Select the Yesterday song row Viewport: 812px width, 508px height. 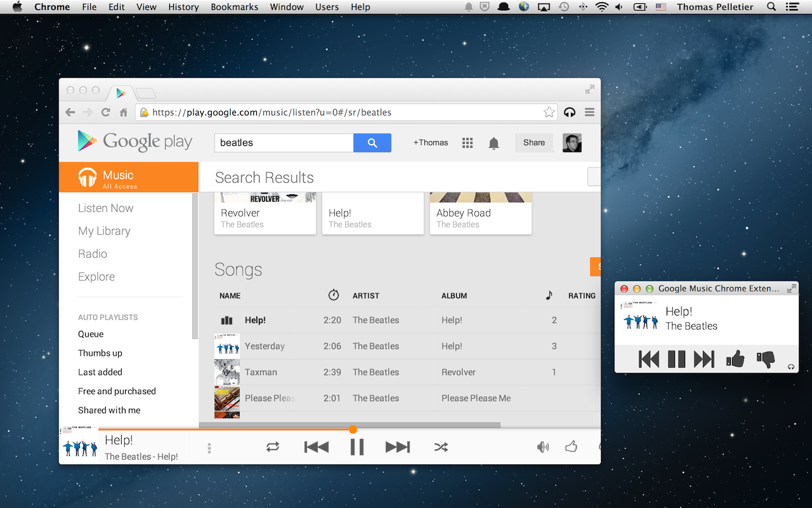(x=407, y=346)
